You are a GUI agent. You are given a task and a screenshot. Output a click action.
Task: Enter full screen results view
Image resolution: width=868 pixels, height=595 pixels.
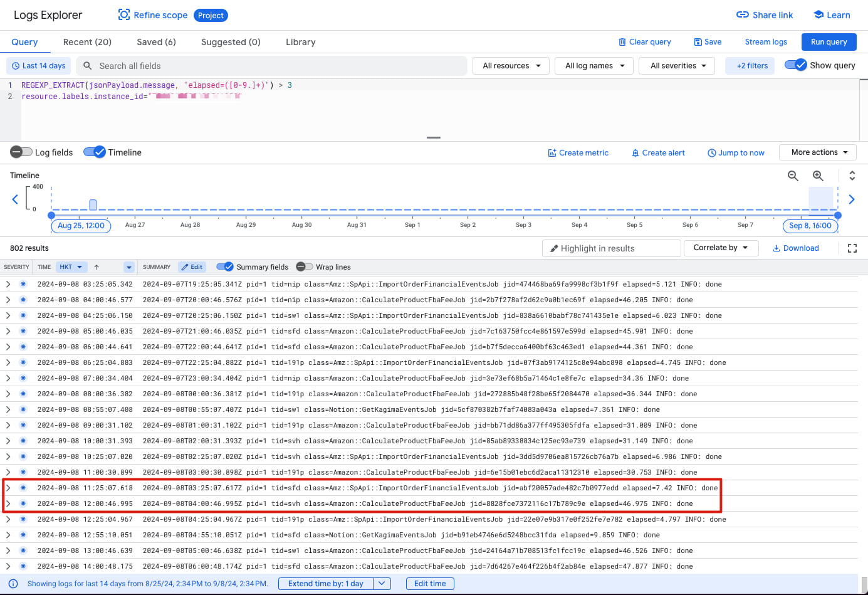852,248
